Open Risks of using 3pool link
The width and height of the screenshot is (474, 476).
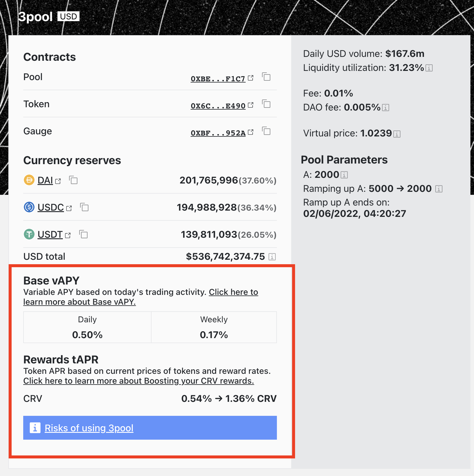point(89,428)
